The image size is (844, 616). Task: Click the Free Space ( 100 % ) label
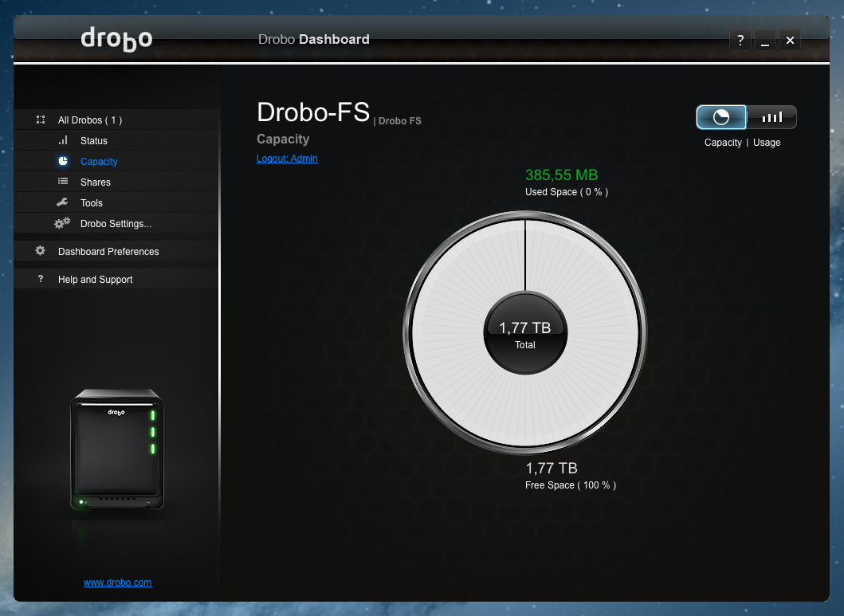tap(571, 485)
